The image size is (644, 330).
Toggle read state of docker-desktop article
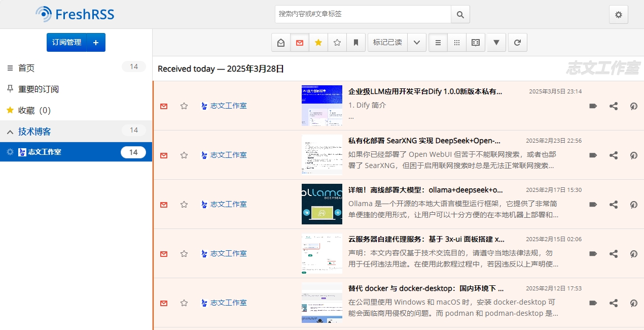(x=164, y=303)
